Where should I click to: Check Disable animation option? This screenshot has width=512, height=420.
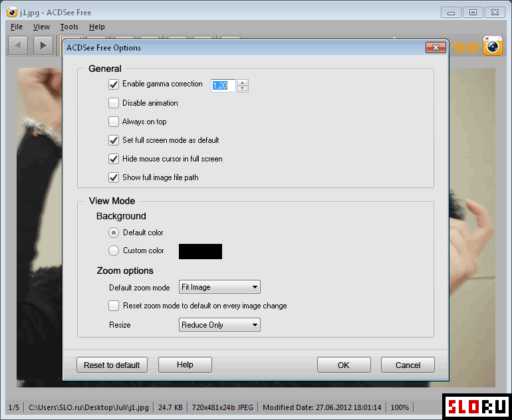click(x=114, y=103)
